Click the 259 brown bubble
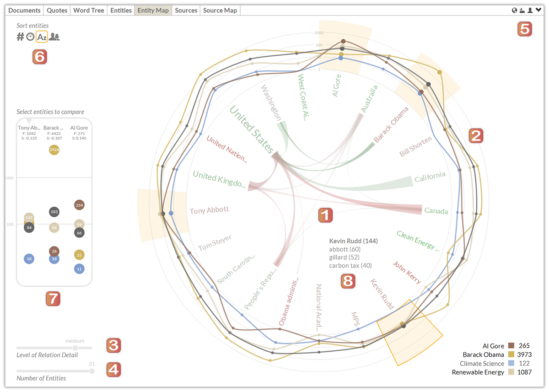This screenshot has height=392, width=549. point(79,205)
